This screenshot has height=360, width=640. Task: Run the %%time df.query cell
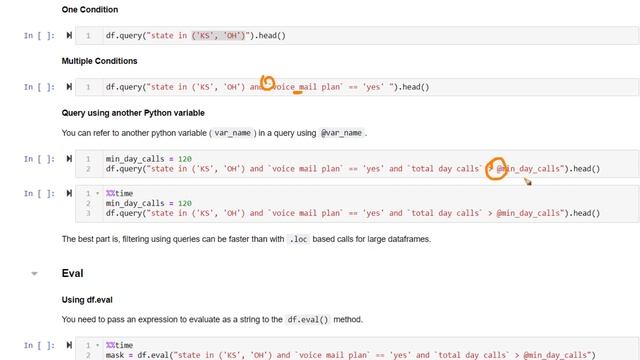click(x=69, y=193)
